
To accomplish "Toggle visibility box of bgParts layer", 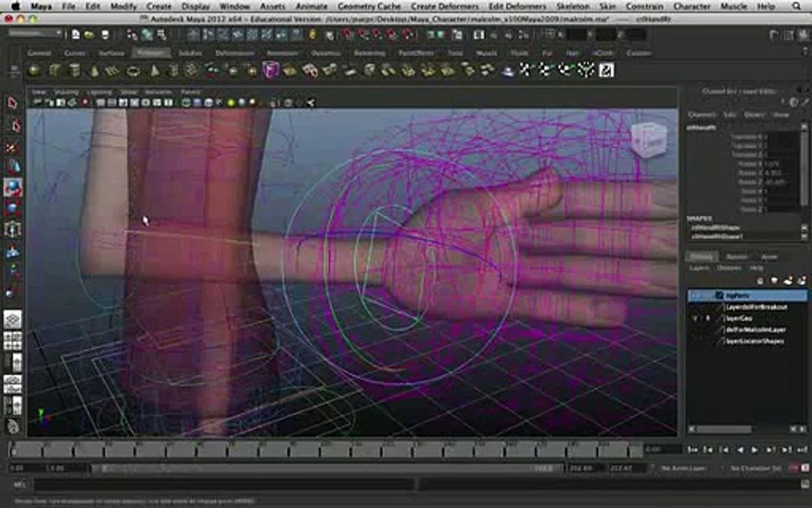I will [x=695, y=296].
